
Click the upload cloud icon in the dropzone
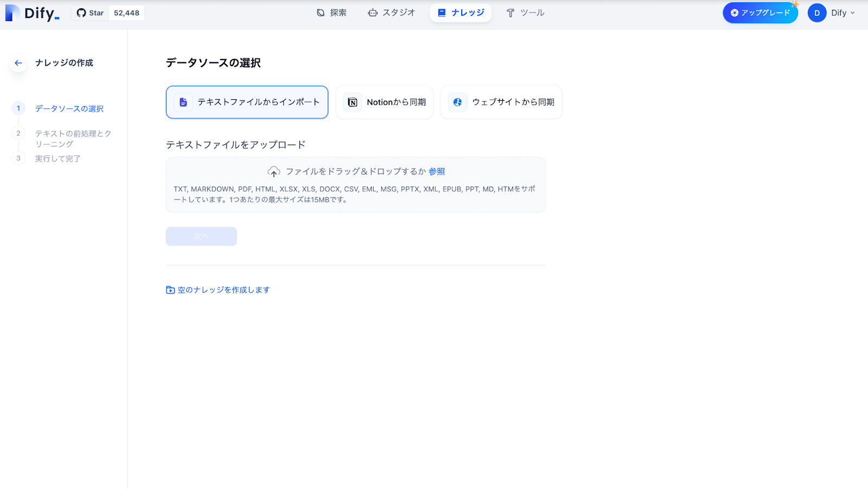(x=275, y=171)
